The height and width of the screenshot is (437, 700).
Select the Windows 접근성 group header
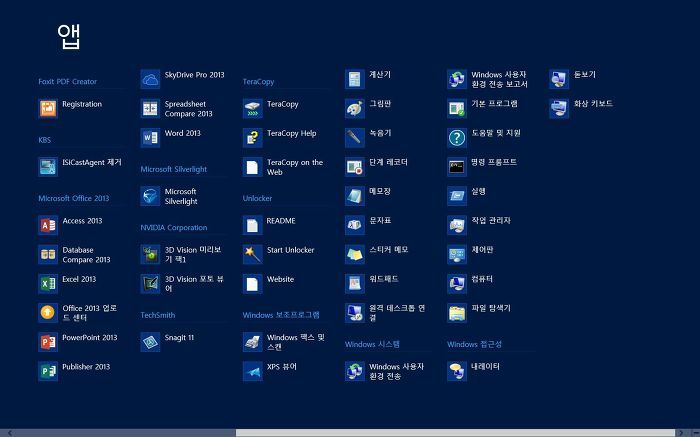(474, 344)
